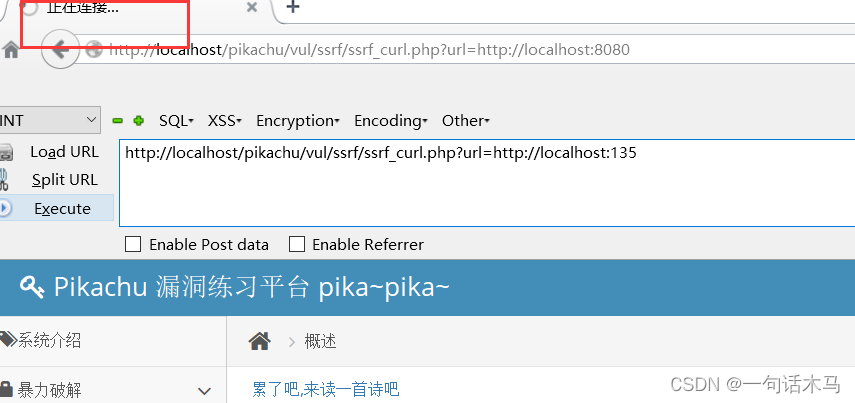Open the Encoding dropdown menu
This screenshot has height=403, width=855.
point(390,121)
